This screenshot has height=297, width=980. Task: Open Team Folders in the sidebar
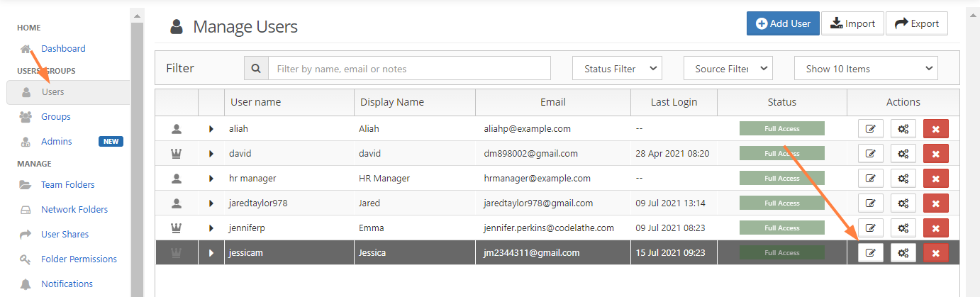(67, 185)
